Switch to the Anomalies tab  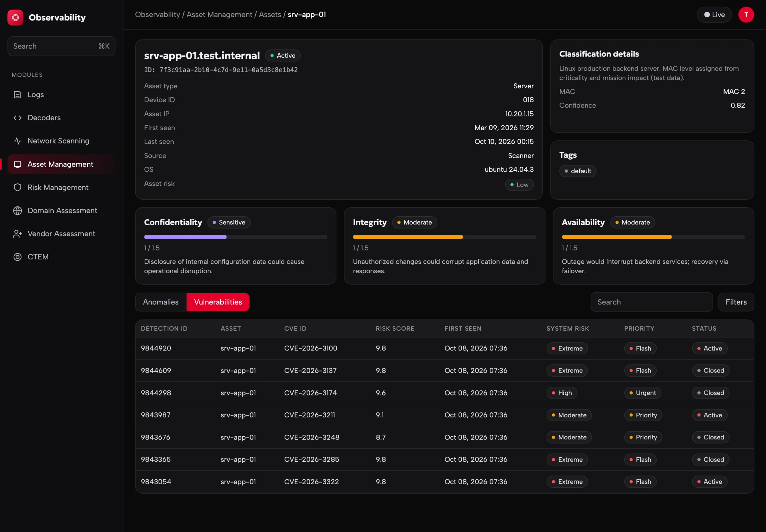click(161, 302)
